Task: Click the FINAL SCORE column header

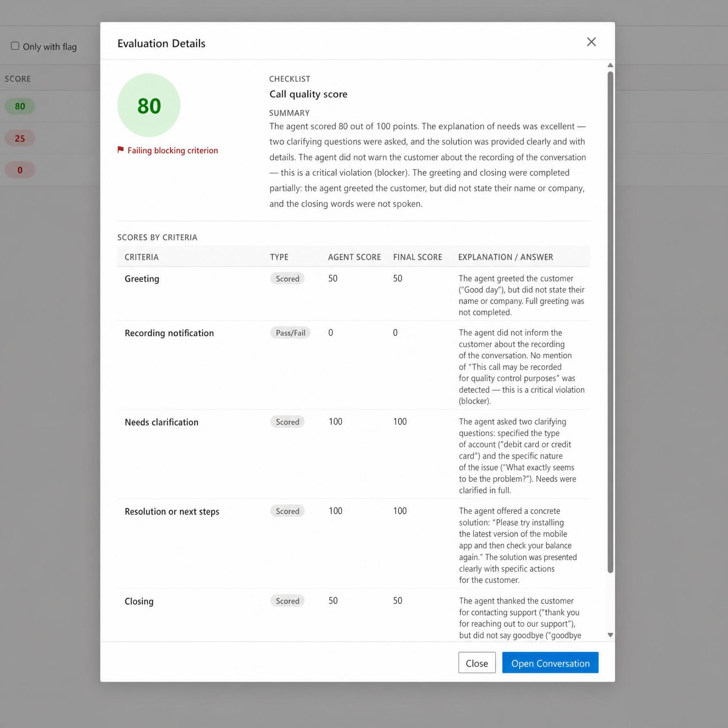Action: [x=417, y=257]
